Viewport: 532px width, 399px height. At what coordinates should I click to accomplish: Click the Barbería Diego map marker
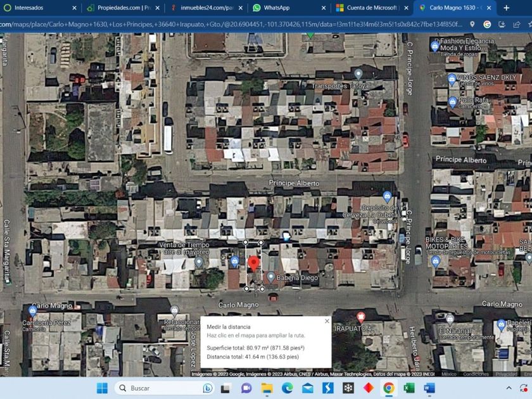[x=270, y=277]
